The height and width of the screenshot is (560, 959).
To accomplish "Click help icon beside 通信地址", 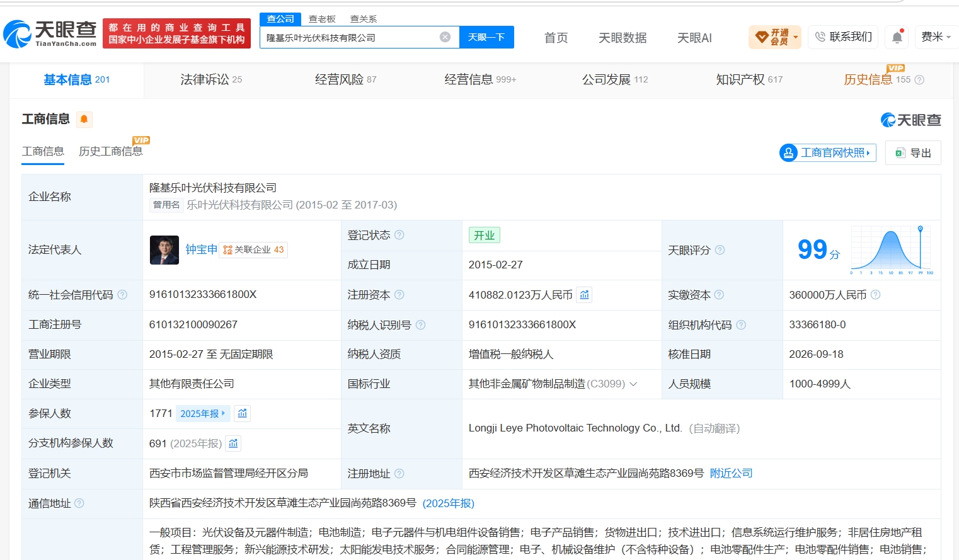I will (79, 503).
